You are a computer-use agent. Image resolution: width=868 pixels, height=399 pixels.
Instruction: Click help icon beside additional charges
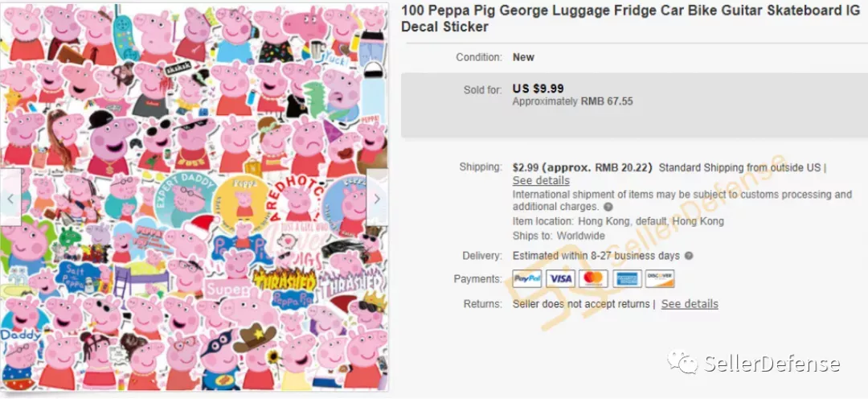[608, 208]
